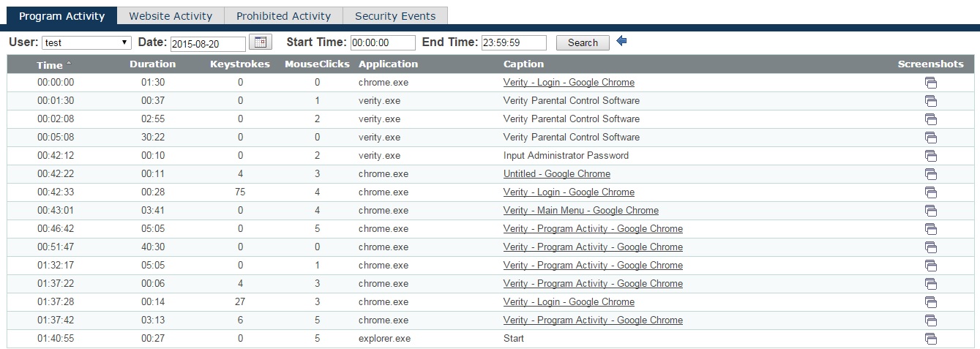Image resolution: width=980 pixels, height=349 pixels.
Task: Open the Verity - Main Menu - Google Chrome link
Action: coord(580,211)
